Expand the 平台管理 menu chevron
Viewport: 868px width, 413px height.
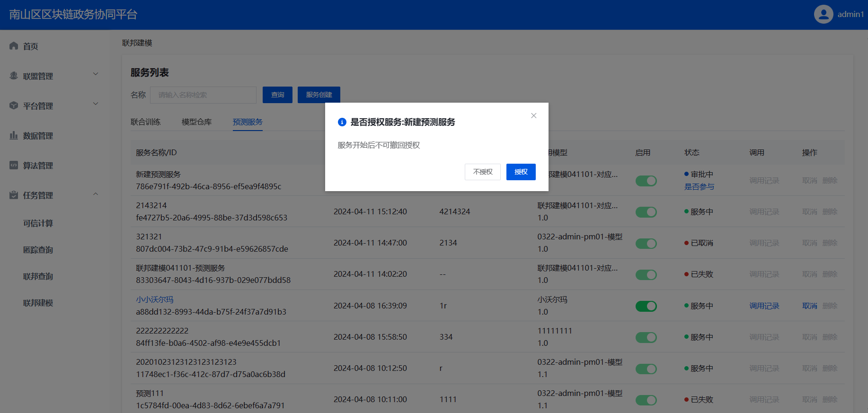[x=96, y=104]
